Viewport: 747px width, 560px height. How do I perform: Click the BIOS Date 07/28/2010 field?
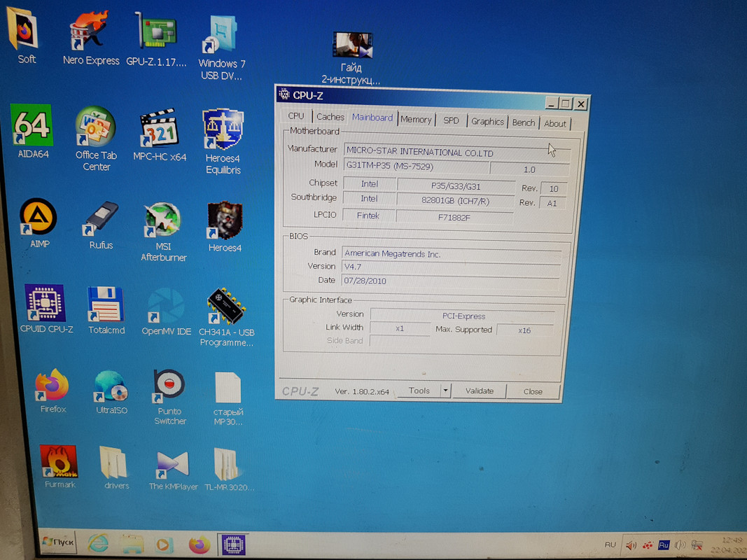pos(449,281)
